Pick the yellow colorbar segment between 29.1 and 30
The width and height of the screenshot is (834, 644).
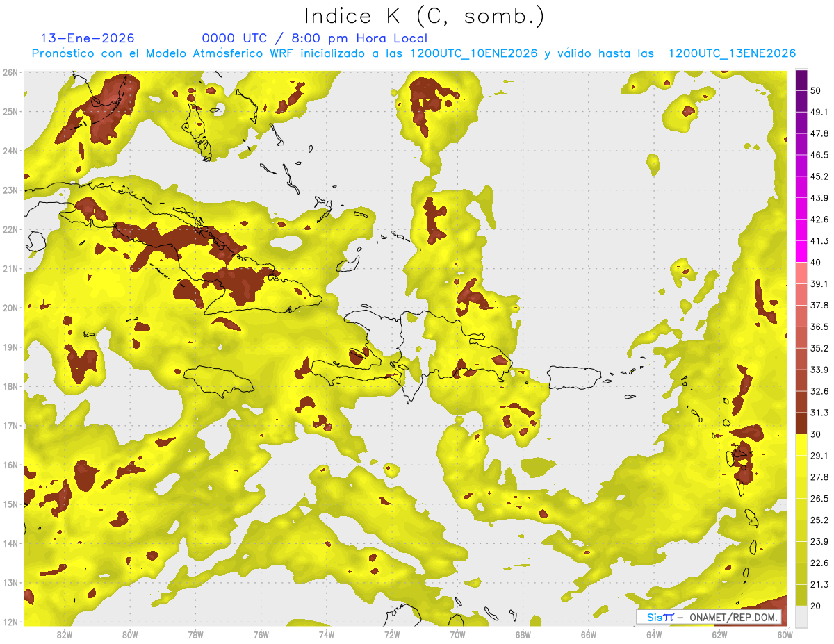(801, 445)
